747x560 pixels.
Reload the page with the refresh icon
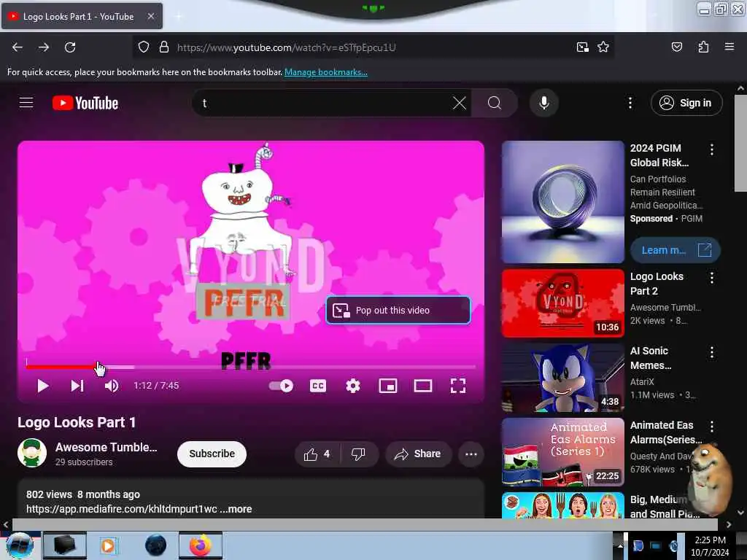[70, 47]
